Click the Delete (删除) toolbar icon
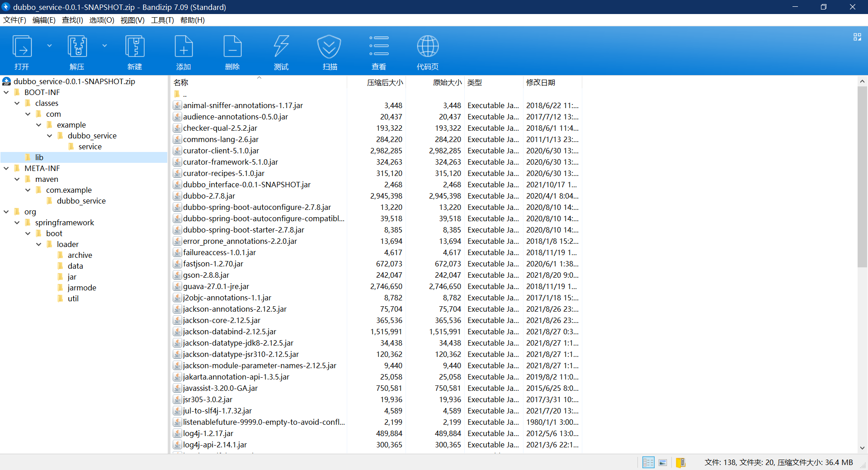The height and width of the screenshot is (470, 868). coord(232,47)
